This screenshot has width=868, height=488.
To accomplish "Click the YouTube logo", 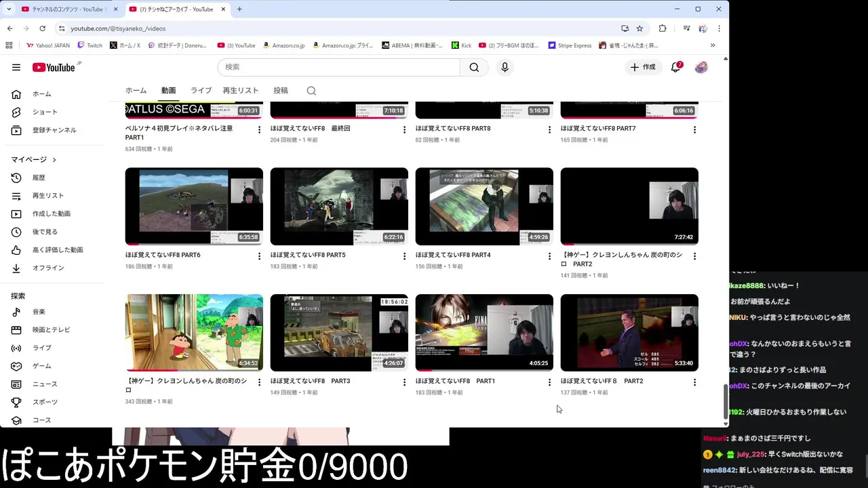I will point(53,67).
